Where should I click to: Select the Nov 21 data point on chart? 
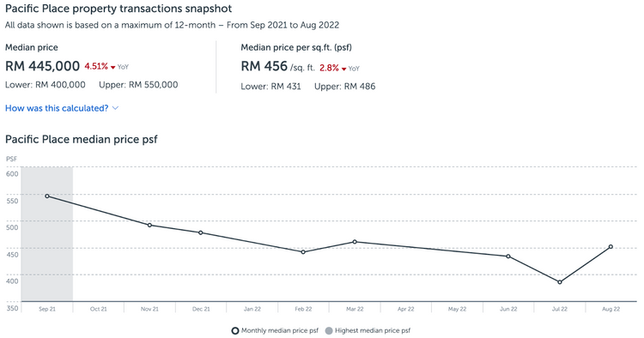[149, 225]
